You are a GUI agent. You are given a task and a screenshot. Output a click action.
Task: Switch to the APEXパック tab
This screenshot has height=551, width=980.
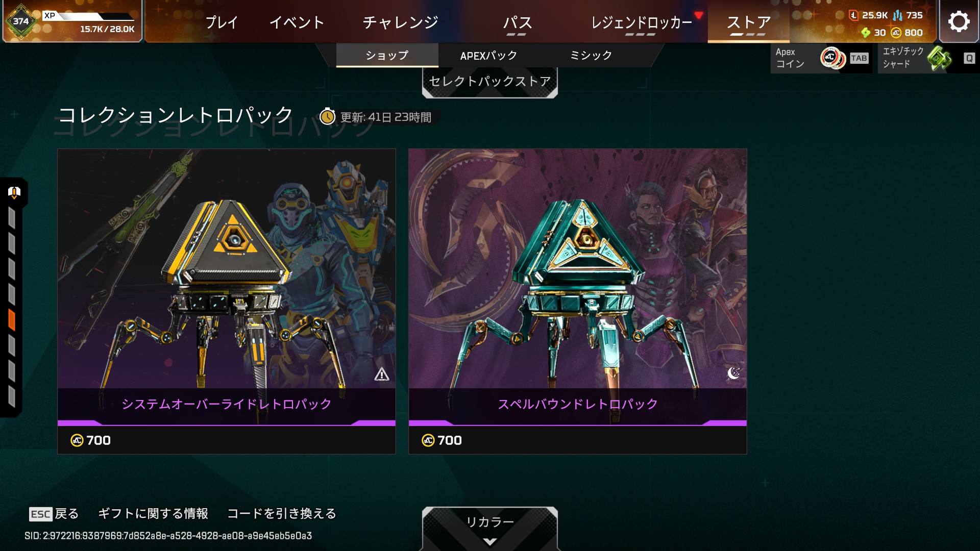click(x=488, y=55)
